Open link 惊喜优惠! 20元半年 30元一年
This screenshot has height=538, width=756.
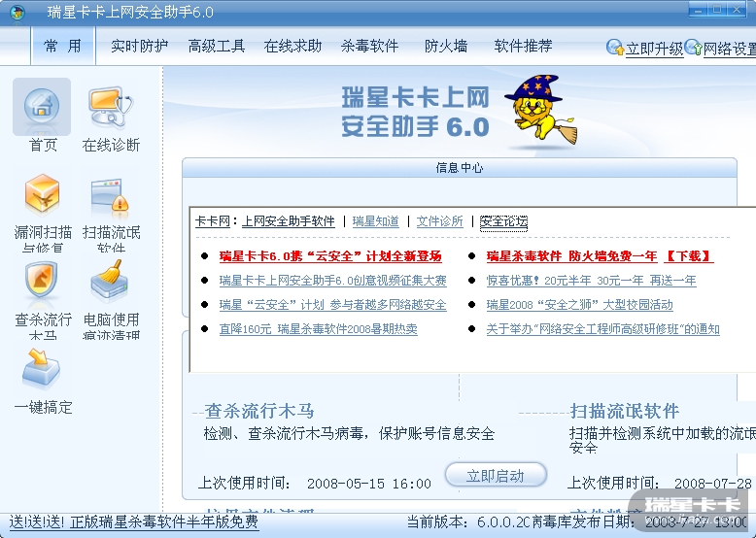point(591,281)
